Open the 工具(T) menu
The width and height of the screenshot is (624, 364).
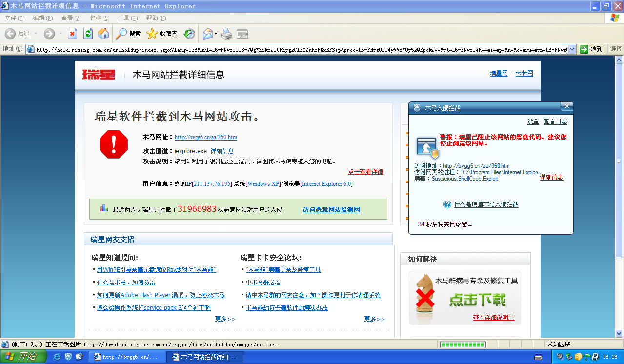[x=128, y=18]
